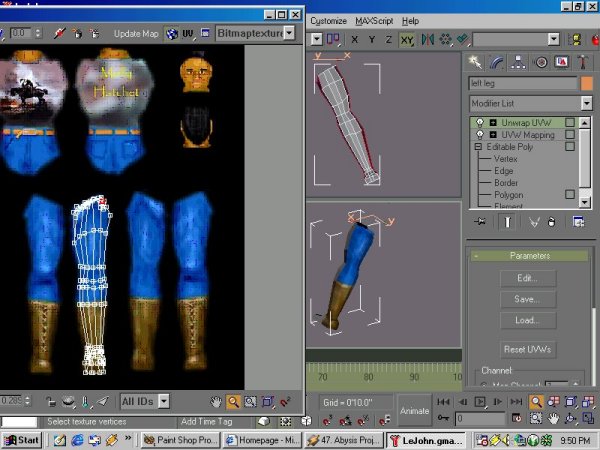Click Remove Modifier trash icon
600x450 pixels.
[x=551, y=222]
